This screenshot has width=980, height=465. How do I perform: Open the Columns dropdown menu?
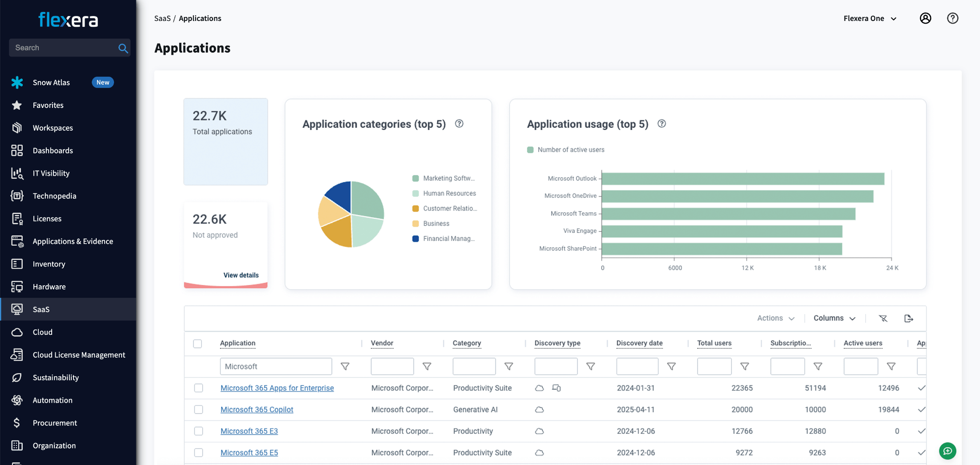pyautogui.click(x=835, y=318)
